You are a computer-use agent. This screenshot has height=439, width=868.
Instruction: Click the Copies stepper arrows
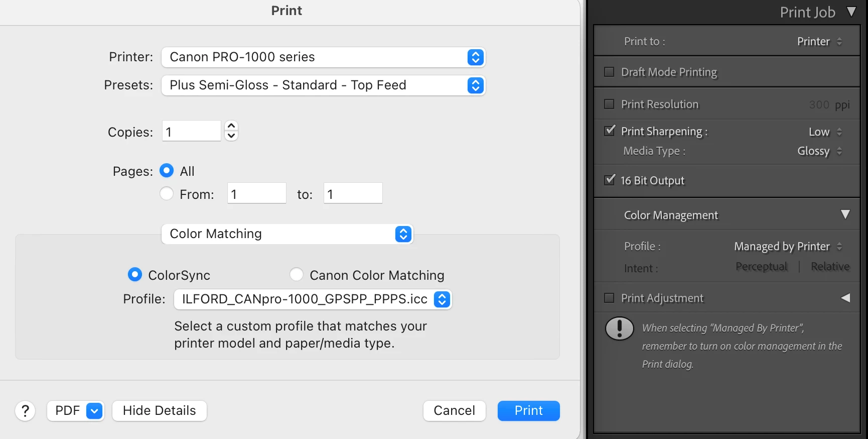click(x=231, y=131)
